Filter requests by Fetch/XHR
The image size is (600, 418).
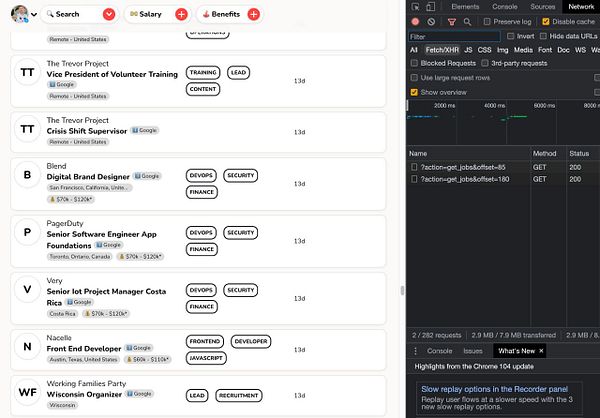coord(442,50)
